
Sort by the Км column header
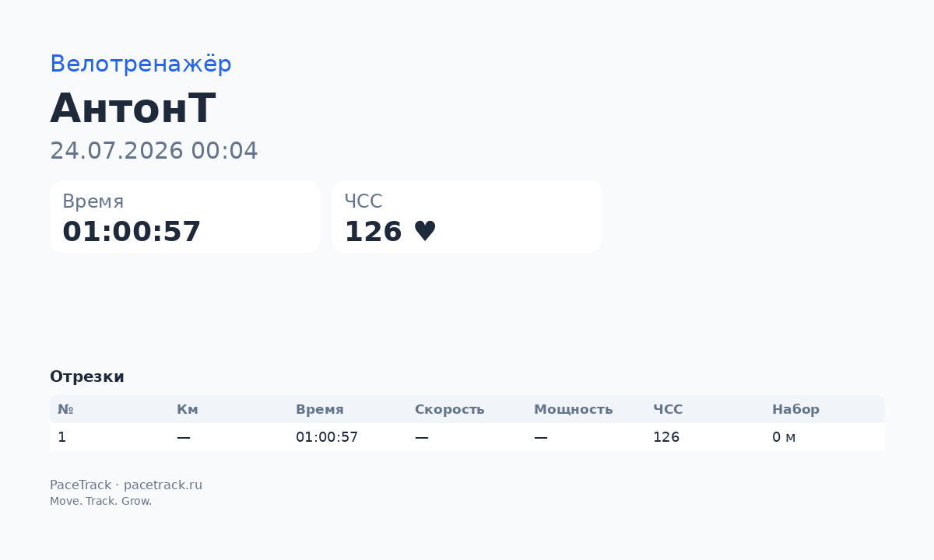coord(188,409)
